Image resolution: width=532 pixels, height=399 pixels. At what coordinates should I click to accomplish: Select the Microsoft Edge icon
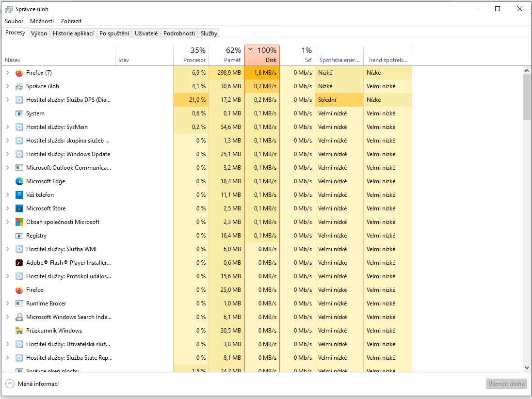[19, 181]
